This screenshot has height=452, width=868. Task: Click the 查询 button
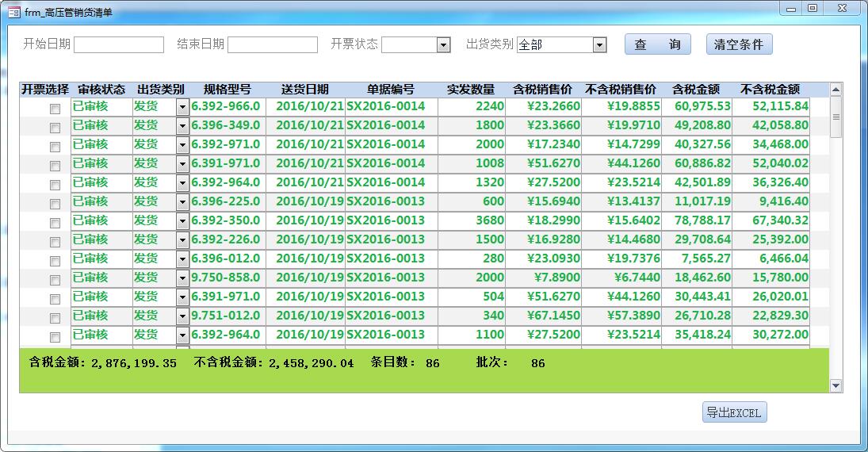[x=657, y=44]
